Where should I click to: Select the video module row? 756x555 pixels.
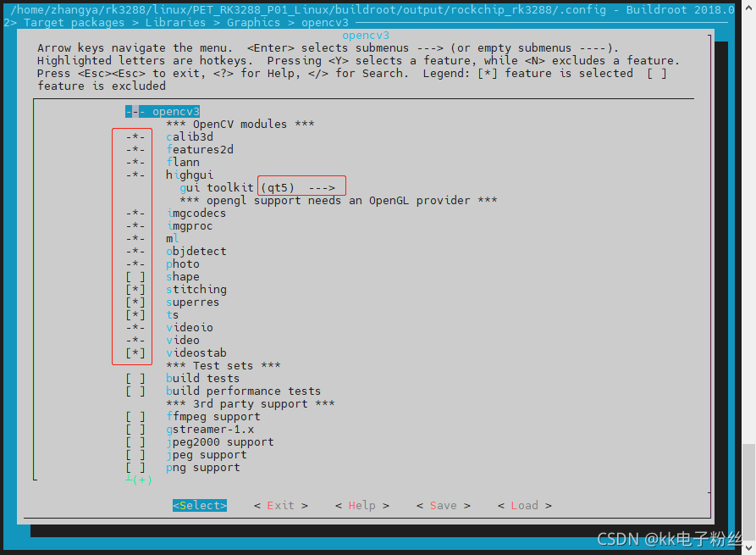pos(163,341)
